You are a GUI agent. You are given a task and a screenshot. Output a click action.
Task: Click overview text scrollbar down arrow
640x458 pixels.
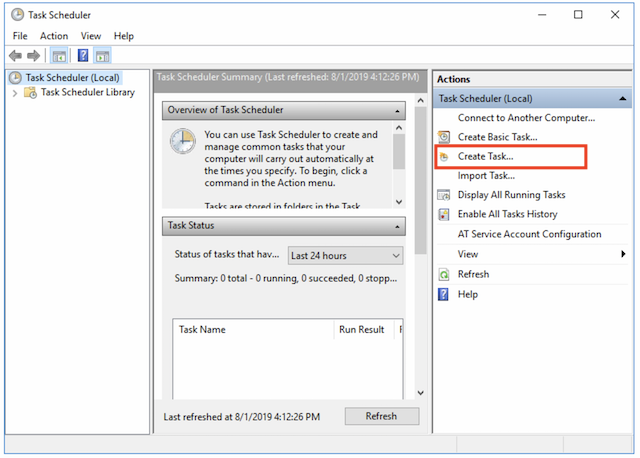click(399, 202)
